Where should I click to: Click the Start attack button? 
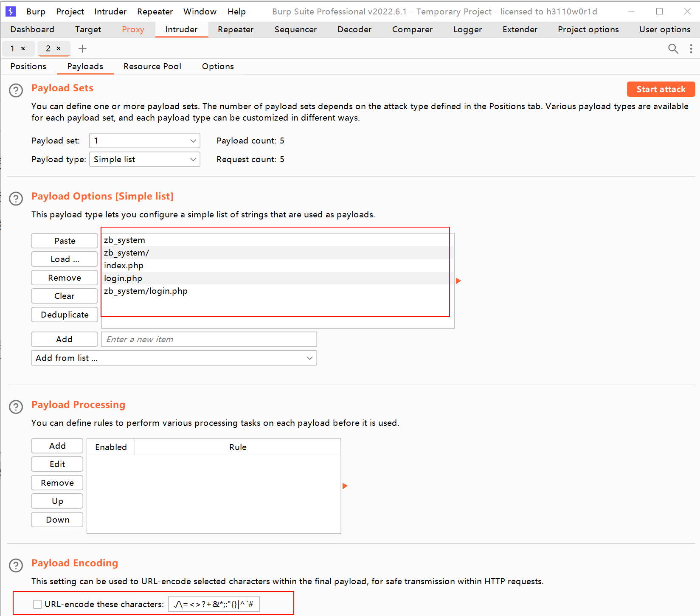point(661,89)
